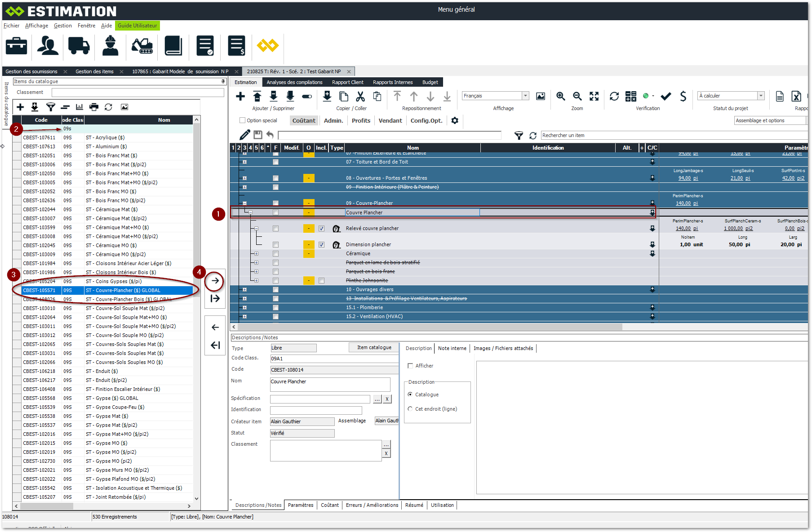Check the Afficher checkbox
Image resolution: width=812 pixels, height=532 pixels.
pos(410,366)
